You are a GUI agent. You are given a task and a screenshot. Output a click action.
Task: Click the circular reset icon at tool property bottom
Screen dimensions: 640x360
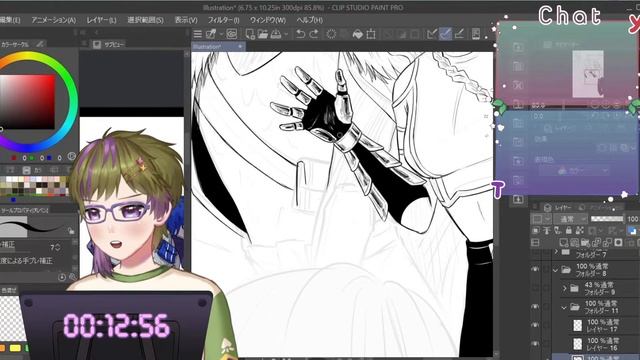[62, 277]
